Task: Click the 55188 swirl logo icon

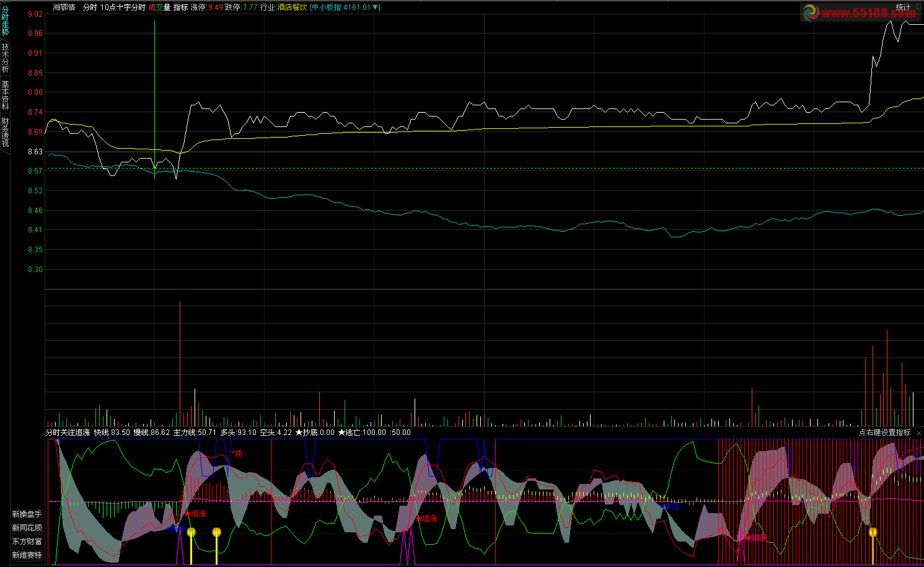Action: (811, 12)
